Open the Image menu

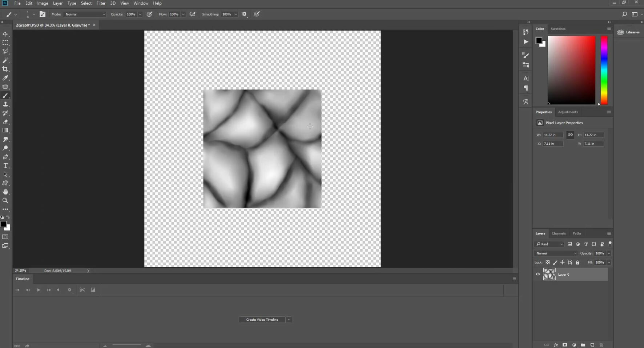coord(43,3)
